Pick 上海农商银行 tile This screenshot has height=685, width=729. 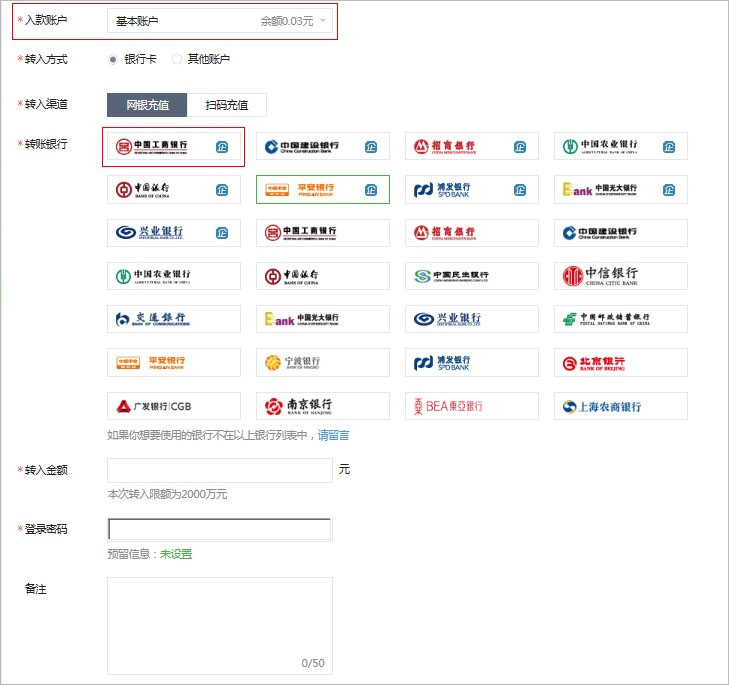[621, 406]
